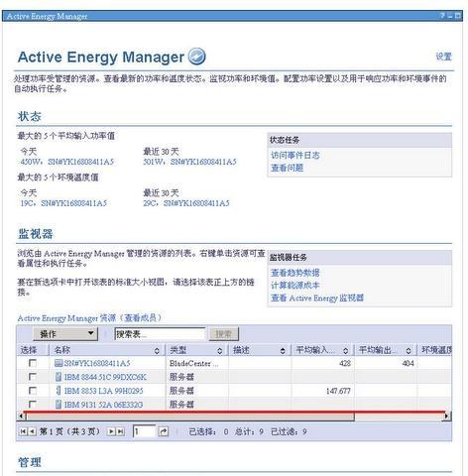Focus the 搜索表 search field

[x=160, y=334]
